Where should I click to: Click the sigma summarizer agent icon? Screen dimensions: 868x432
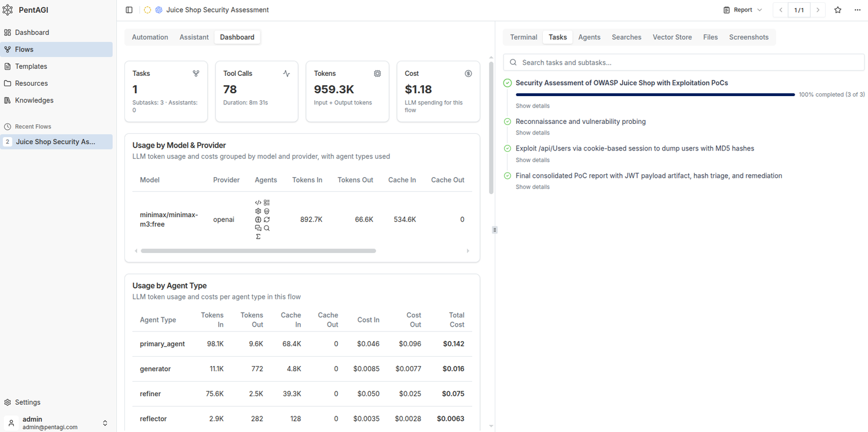(x=258, y=236)
